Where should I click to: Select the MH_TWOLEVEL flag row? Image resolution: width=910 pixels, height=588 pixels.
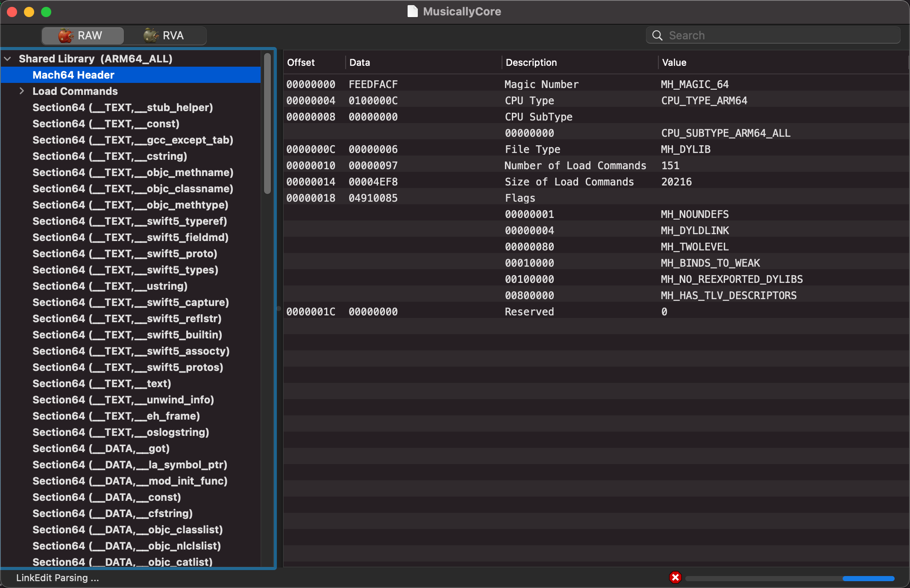tap(596, 247)
